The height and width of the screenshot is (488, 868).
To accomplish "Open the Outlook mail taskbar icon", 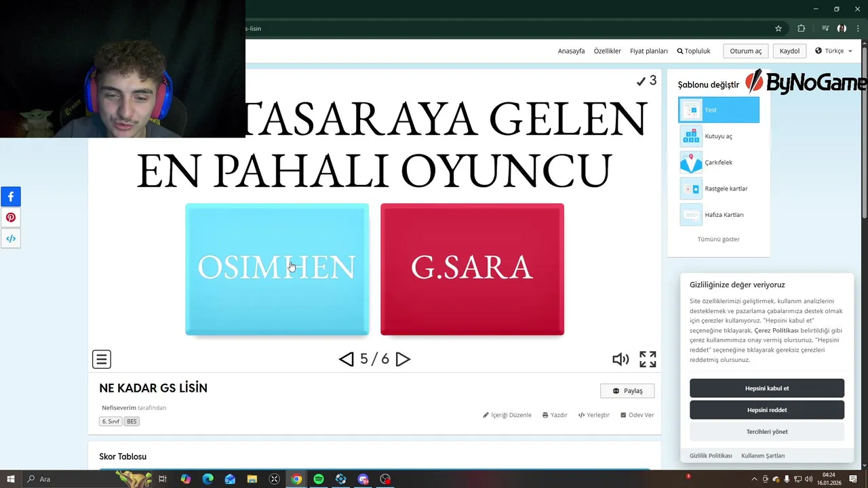I will click(x=230, y=479).
